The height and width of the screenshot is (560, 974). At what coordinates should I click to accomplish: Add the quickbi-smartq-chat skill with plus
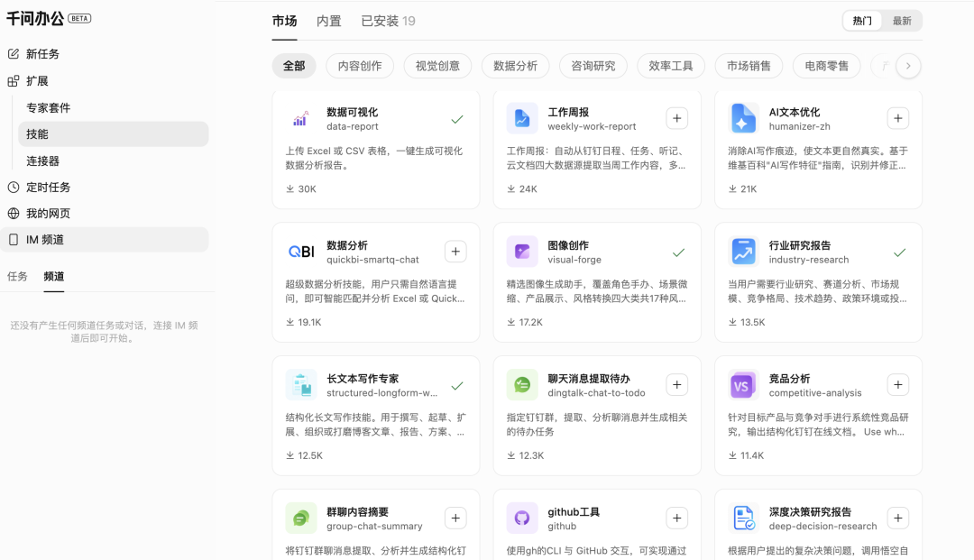tap(455, 252)
